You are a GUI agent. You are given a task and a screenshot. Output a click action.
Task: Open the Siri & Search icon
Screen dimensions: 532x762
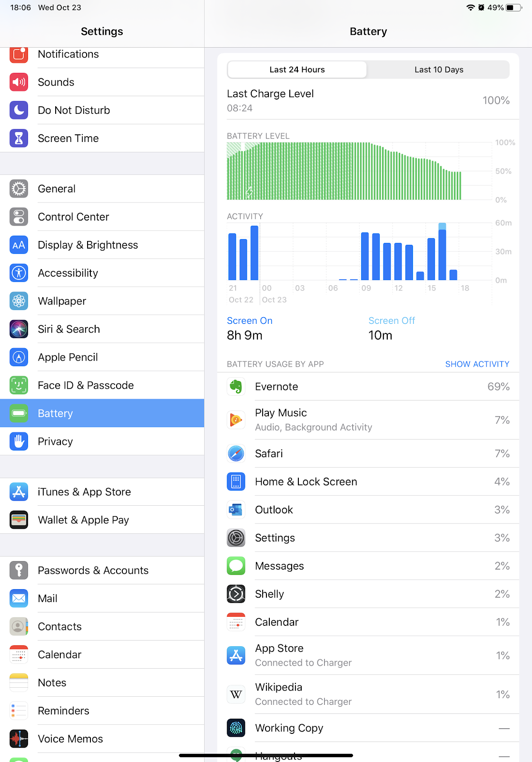click(19, 329)
